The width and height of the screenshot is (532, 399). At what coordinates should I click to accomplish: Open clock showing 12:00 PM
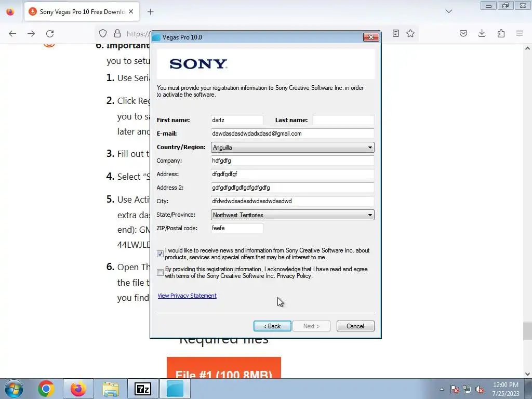506,389
